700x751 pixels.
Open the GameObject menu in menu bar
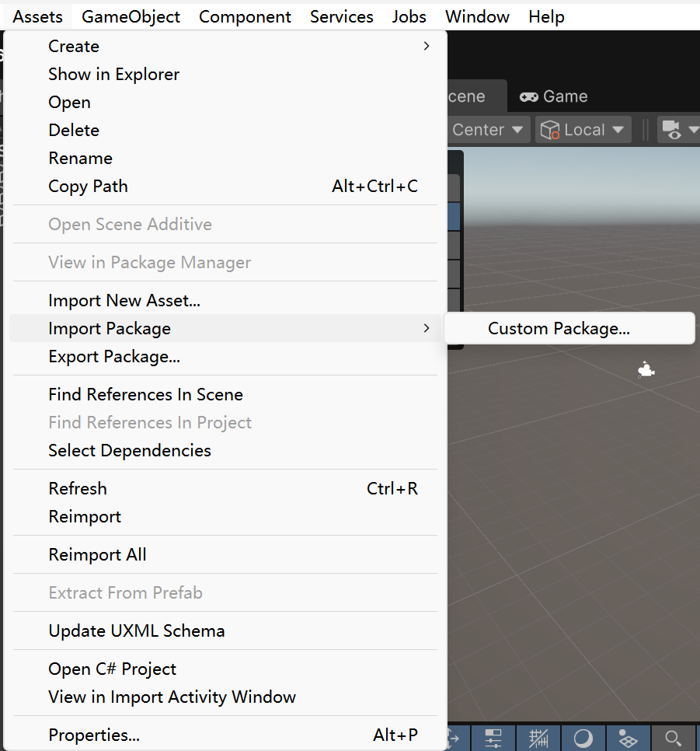coord(131,16)
